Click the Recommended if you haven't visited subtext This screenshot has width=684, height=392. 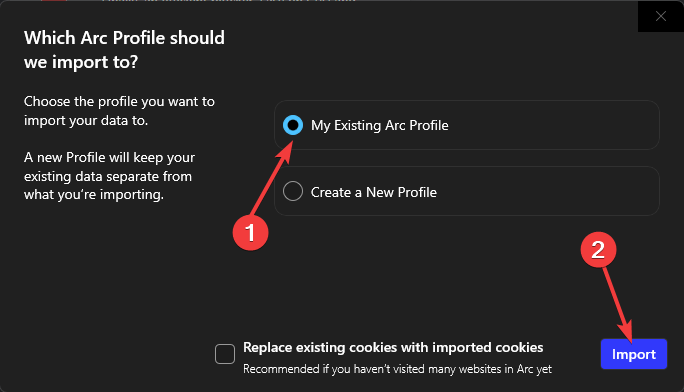pyautogui.click(x=397, y=369)
